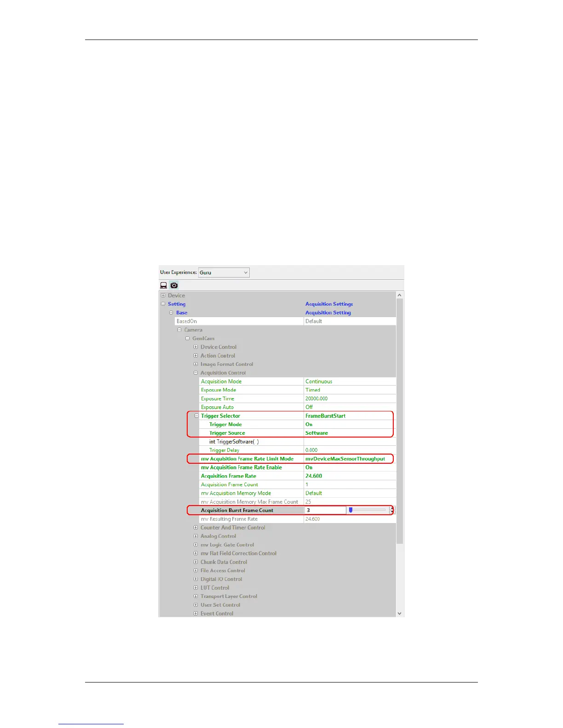Select the Trigger Source property label

pyautogui.click(x=227, y=433)
